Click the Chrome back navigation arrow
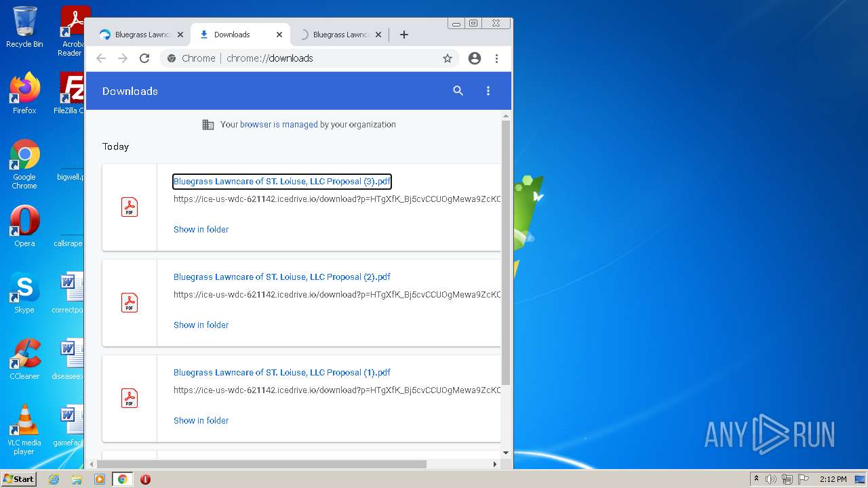 [x=101, y=58]
